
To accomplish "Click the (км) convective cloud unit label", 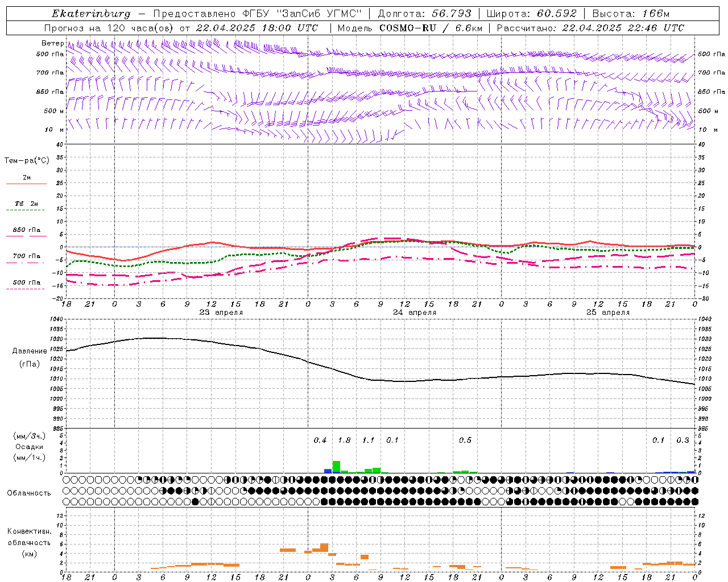I will pyautogui.click(x=29, y=554).
